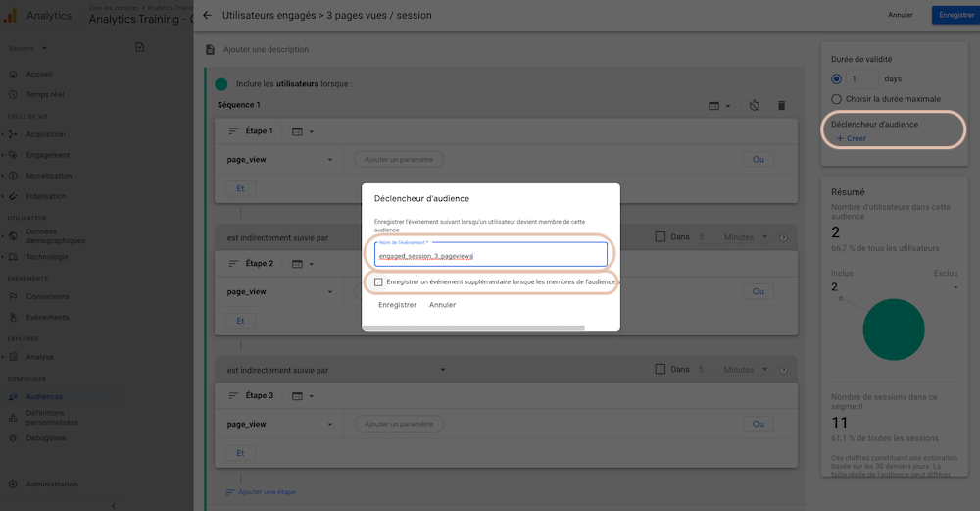Click the description document icon
Image resolution: width=980 pixels, height=511 pixels.
[211, 49]
